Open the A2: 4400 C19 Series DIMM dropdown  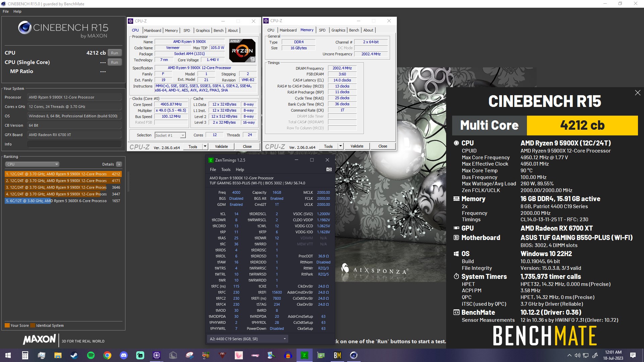tap(248, 339)
